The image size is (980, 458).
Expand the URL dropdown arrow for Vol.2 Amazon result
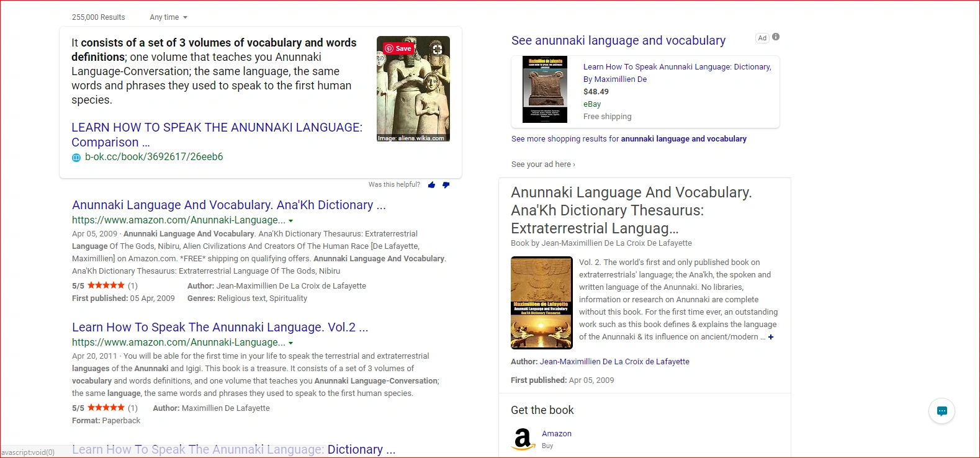[291, 343]
